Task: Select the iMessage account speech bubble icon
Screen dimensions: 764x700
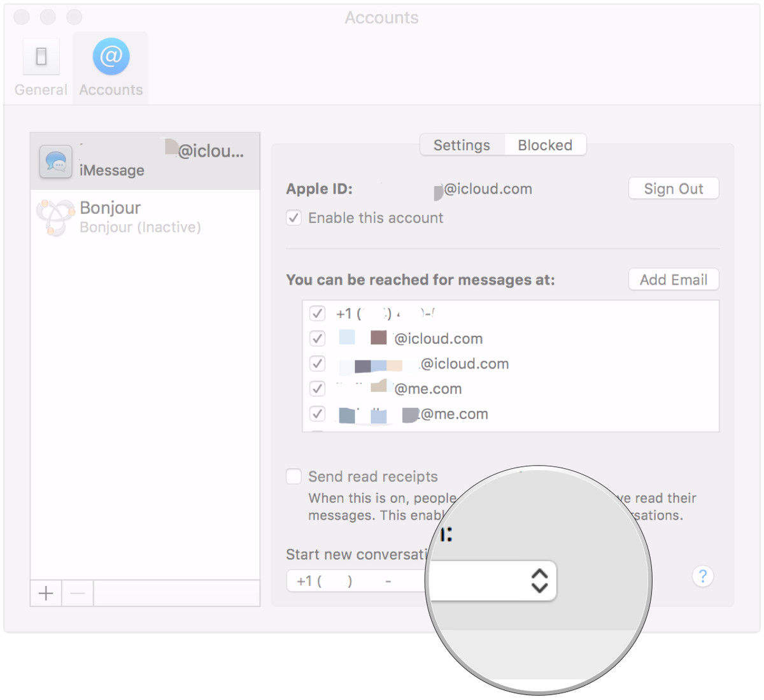Action: coord(56,162)
